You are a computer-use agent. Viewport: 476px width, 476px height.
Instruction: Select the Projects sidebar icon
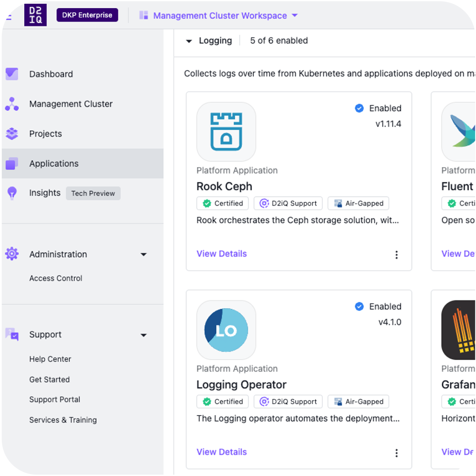coord(12,134)
